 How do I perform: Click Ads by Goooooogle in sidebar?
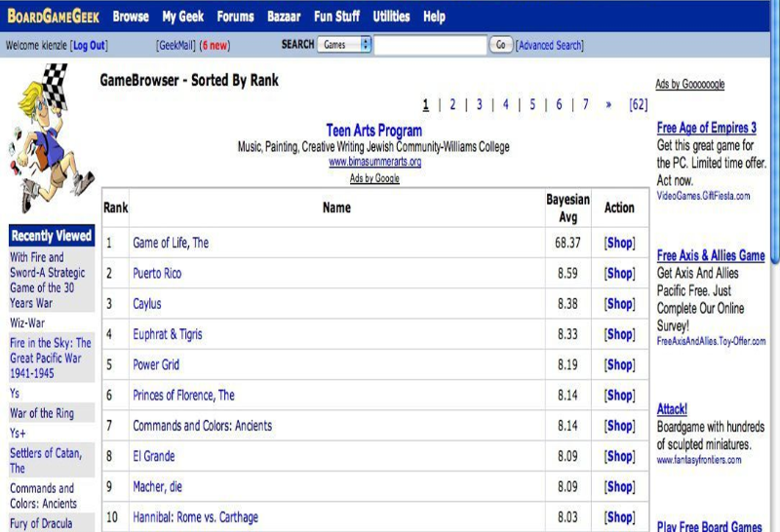pos(690,84)
